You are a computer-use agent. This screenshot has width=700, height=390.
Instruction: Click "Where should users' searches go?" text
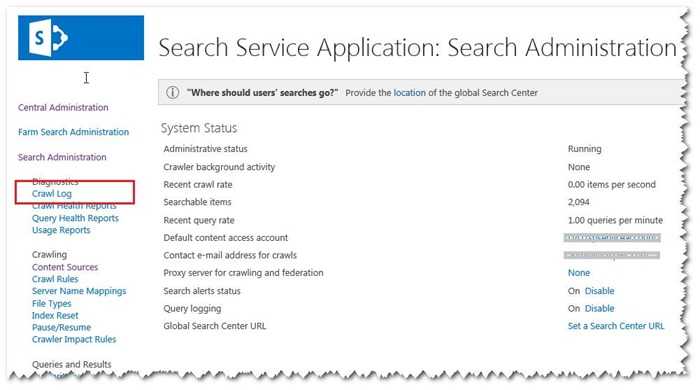(262, 93)
